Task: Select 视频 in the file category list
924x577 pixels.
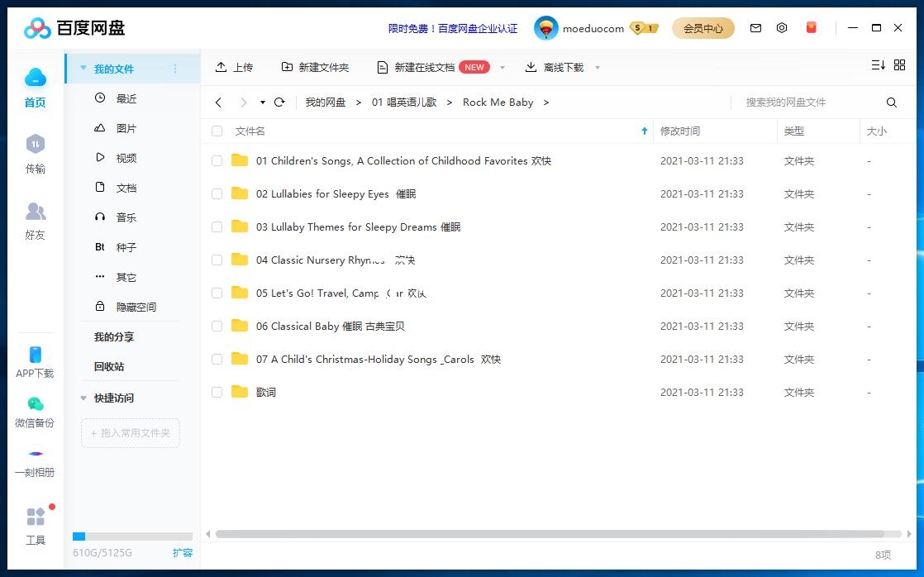Action: (126, 158)
